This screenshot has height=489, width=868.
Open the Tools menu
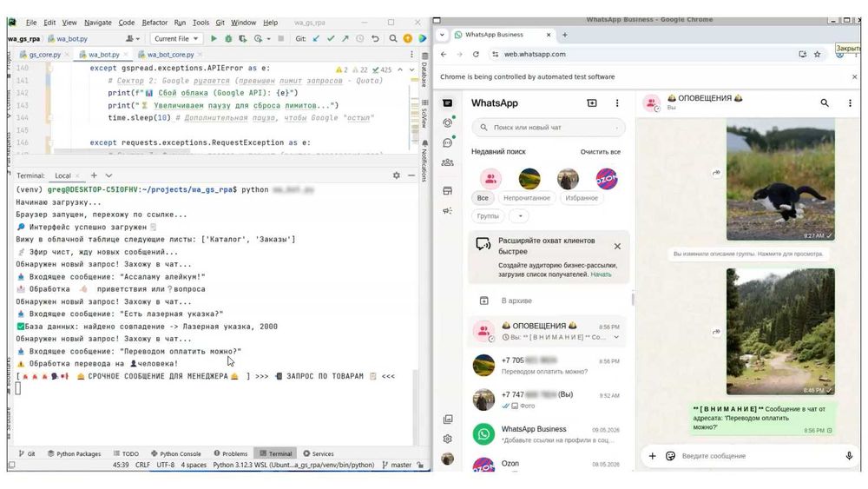(x=201, y=23)
